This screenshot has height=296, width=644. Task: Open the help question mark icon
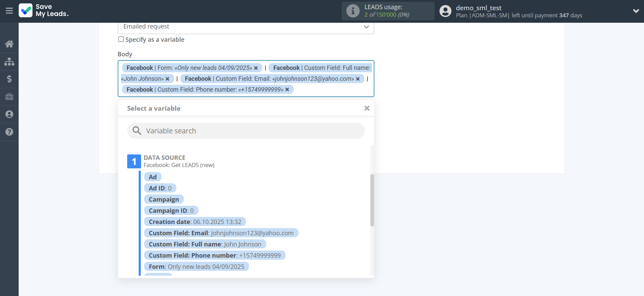(x=9, y=132)
